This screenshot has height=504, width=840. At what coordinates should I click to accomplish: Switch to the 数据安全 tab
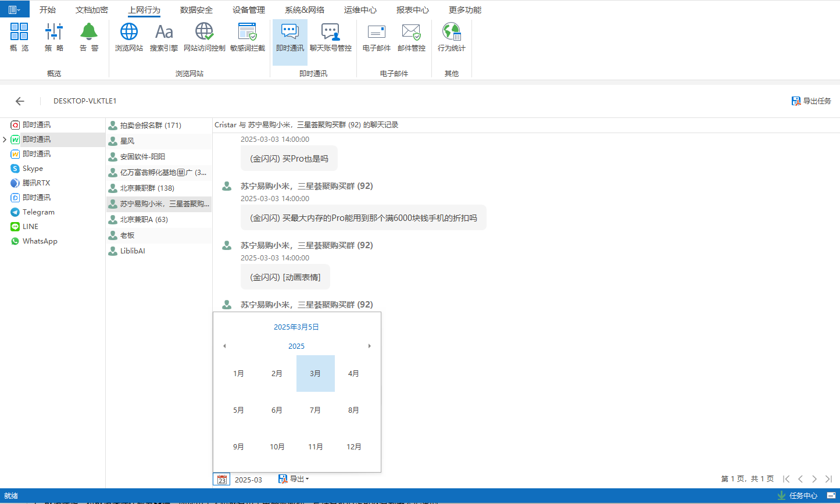(196, 10)
